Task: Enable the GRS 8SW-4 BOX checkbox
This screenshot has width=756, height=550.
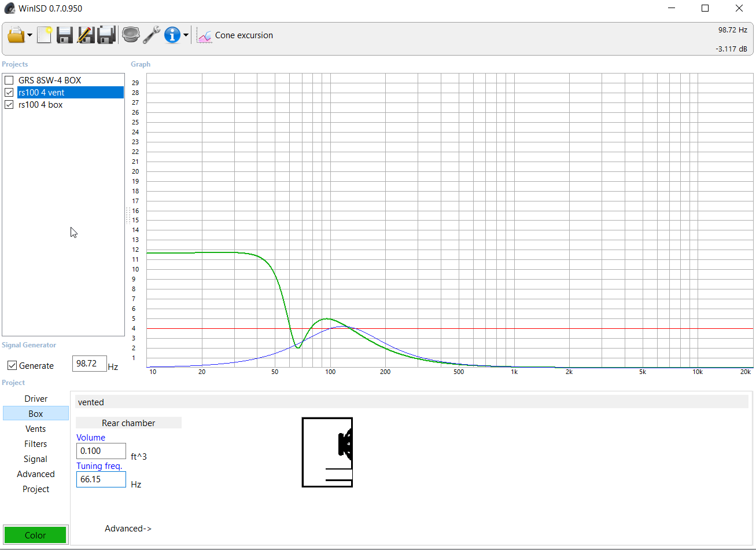Action: pos(9,80)
